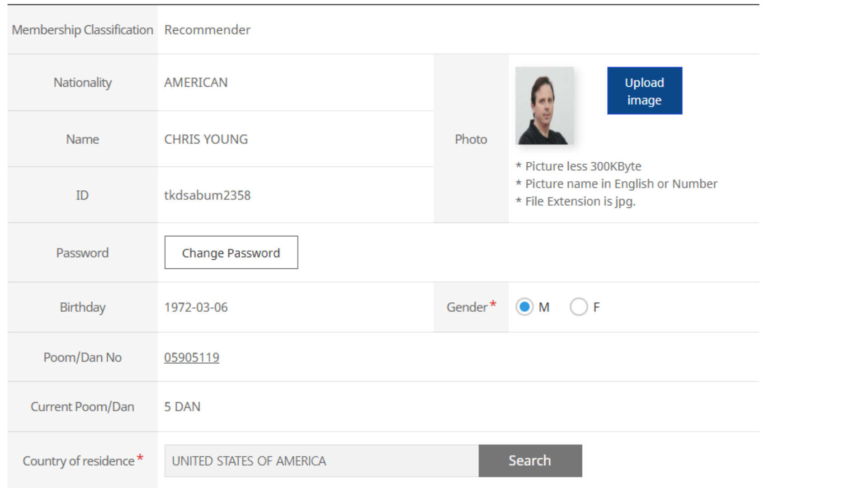The height and width of the screenshot is (488, 868).
Task: Open the Poom/Dan number 05905119 link
Action: (192, 357)
